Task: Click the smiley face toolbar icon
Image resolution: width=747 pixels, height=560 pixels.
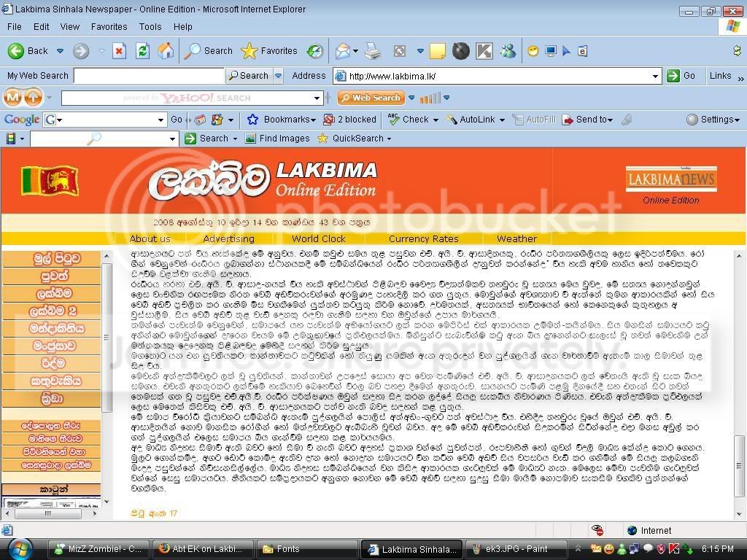Action: pos(533,51)
